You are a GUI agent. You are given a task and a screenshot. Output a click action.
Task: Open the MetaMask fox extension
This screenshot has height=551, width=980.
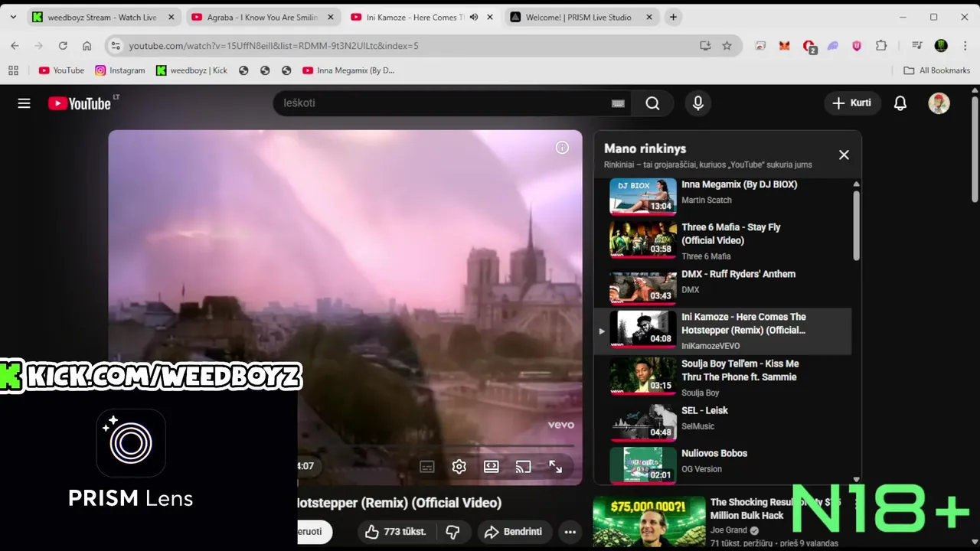click(784, 46)
